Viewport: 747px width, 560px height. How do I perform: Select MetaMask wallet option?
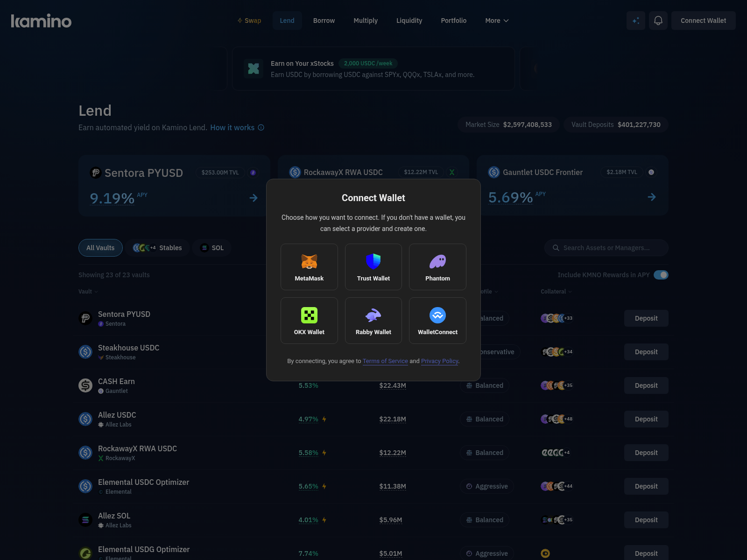(309, 267)
